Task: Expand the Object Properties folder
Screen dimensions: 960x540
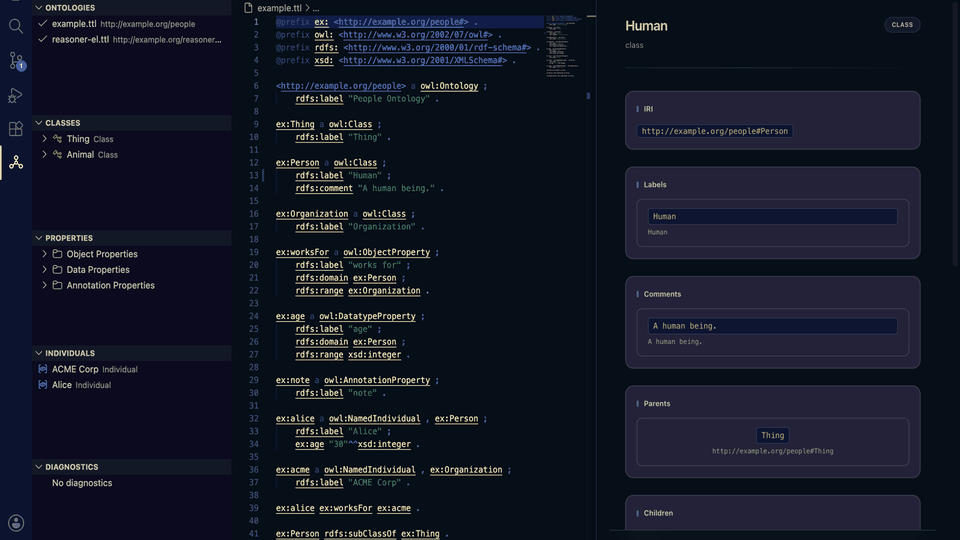Action: [44, 253]
